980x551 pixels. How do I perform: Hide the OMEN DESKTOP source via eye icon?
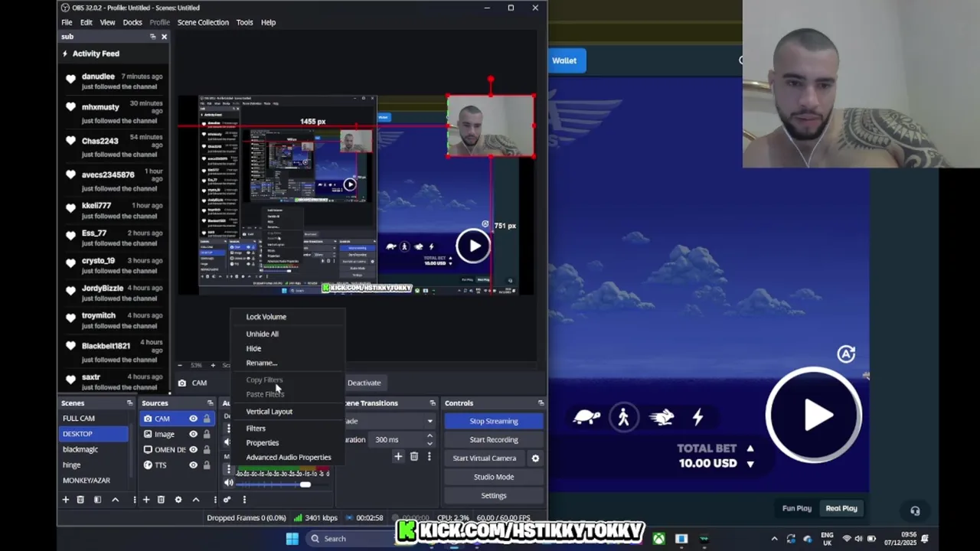[x=193, y=449]
